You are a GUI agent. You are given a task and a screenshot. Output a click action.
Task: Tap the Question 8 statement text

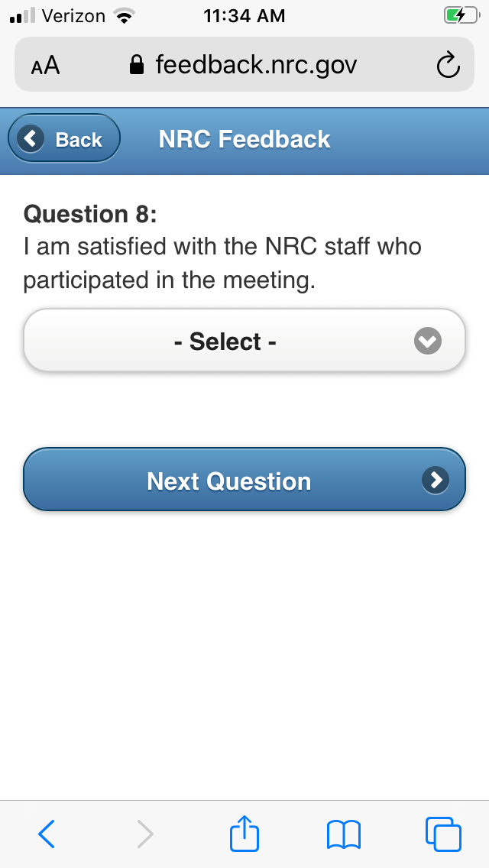click(222, 264)
